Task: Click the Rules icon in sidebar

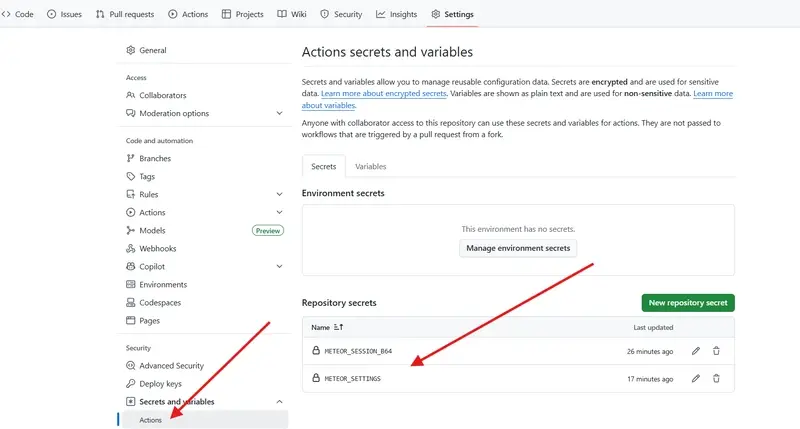Action: [x=131, y=194]
